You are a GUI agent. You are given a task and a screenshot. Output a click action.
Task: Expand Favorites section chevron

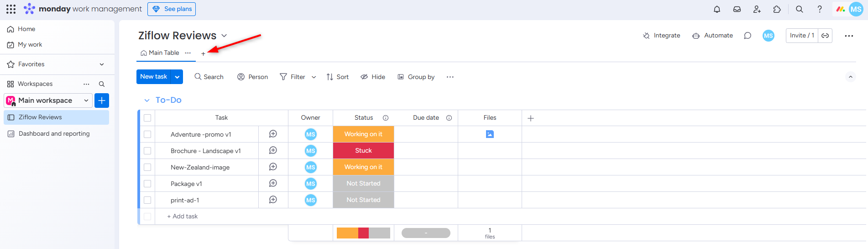pos(102,64)
